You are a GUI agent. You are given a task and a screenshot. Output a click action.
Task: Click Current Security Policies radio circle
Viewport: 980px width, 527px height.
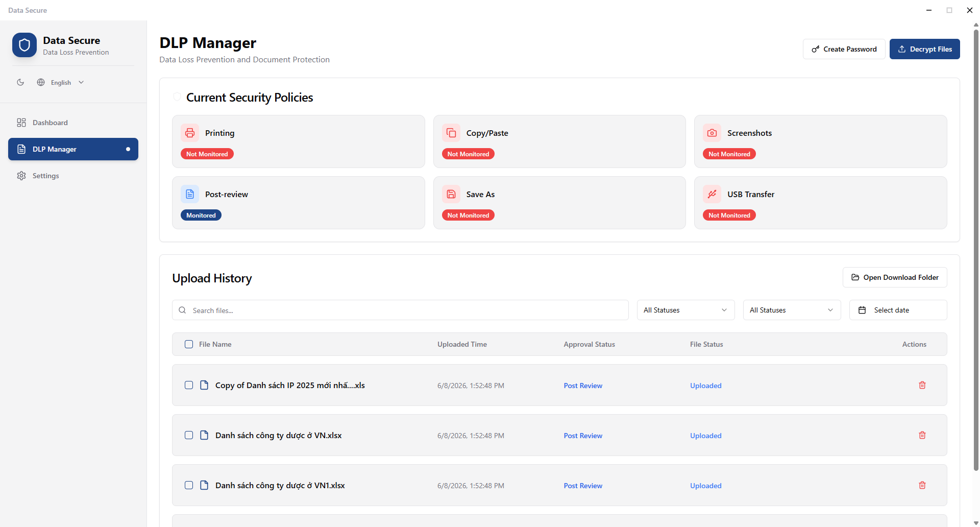(177, 97)
